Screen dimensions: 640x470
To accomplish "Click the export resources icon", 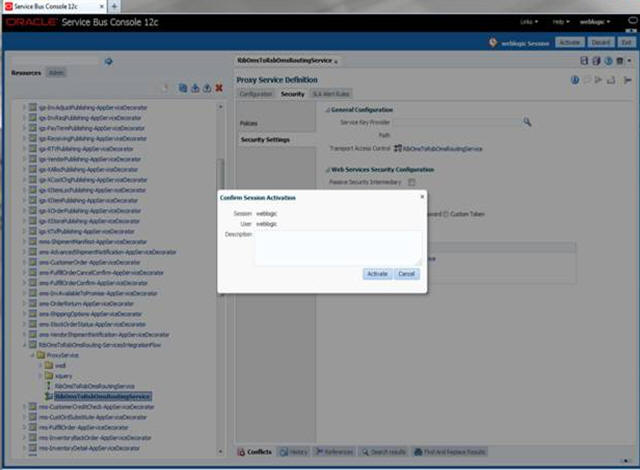I will tap(207, 88).
